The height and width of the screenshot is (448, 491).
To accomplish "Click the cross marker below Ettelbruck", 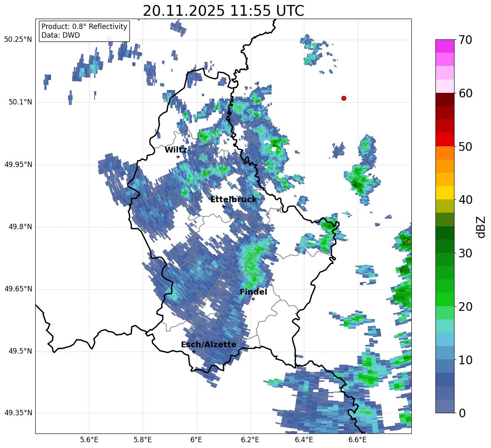I will (224, 206).
